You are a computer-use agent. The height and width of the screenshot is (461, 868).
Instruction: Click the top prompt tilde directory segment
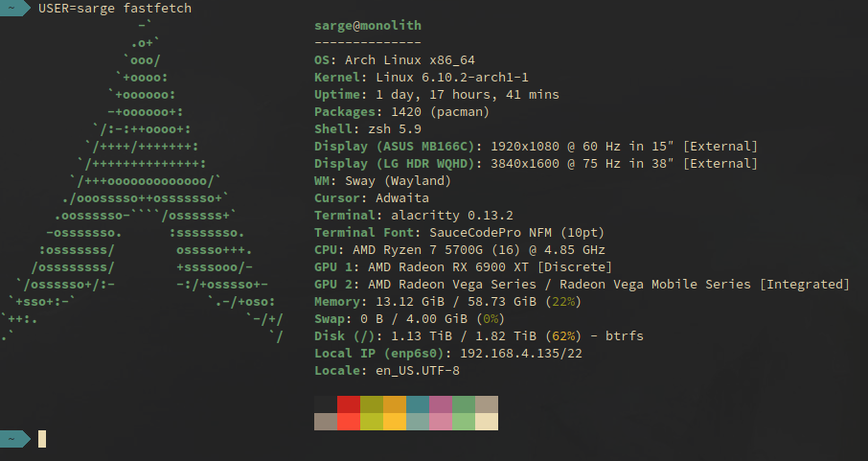click(x=11, y=9)
